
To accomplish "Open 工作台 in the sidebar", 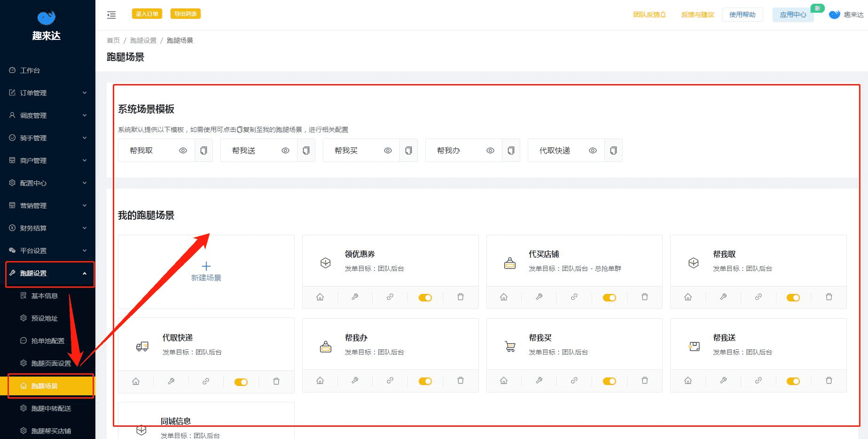I will [x=47, y=70].
